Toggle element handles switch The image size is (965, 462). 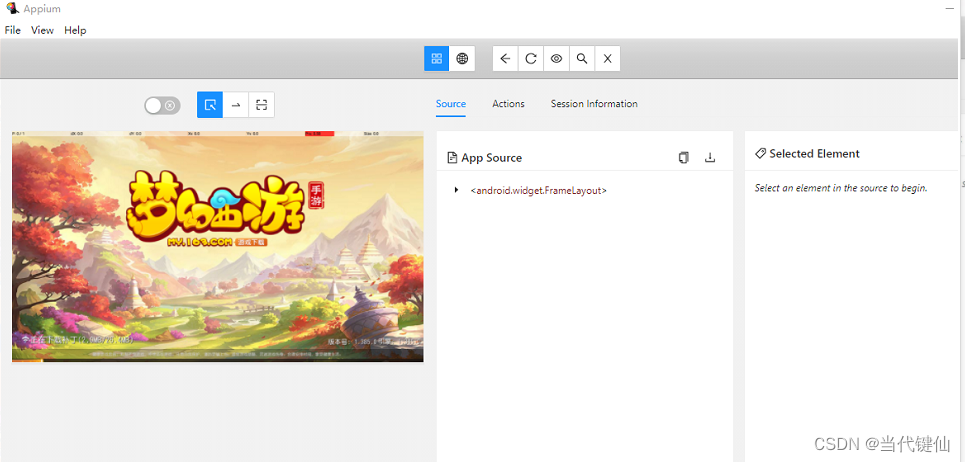point(162,105)
